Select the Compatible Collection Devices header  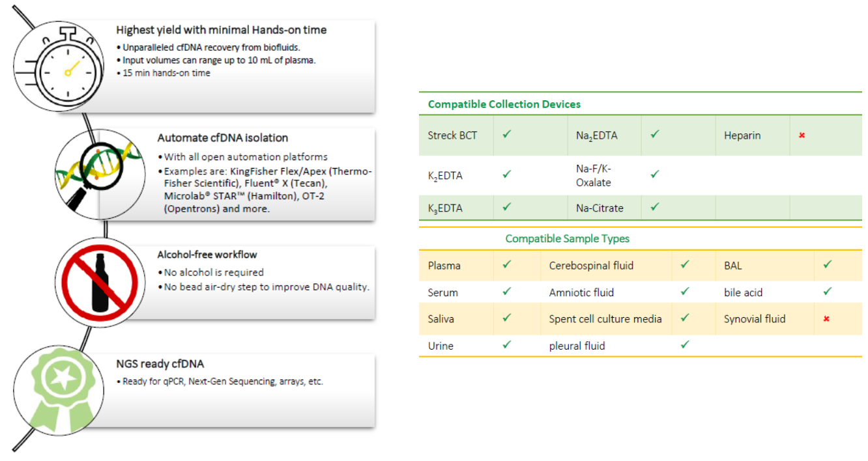click(x=504, y=104)
